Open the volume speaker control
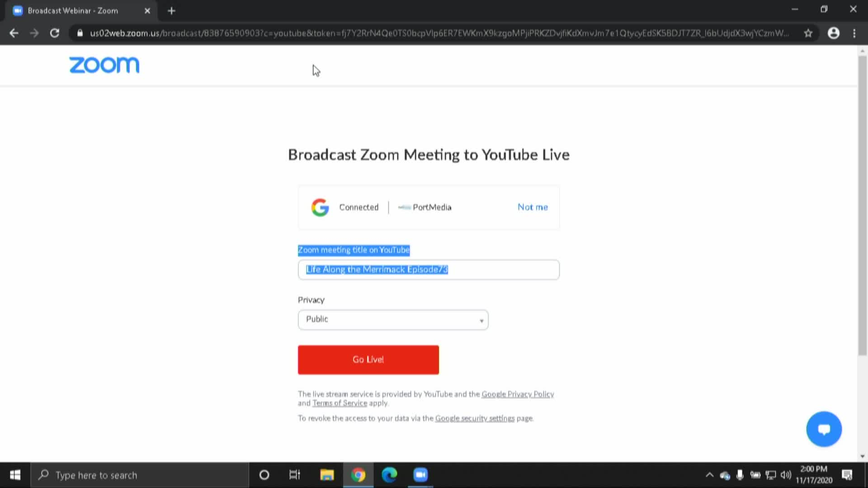 [786, 475]
